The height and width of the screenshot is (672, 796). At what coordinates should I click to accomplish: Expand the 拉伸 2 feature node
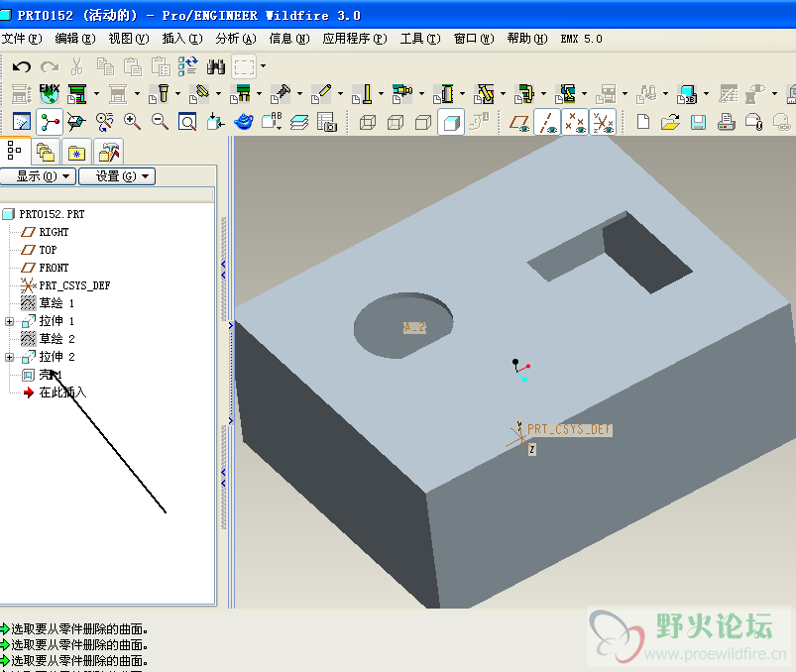(10, 358)
